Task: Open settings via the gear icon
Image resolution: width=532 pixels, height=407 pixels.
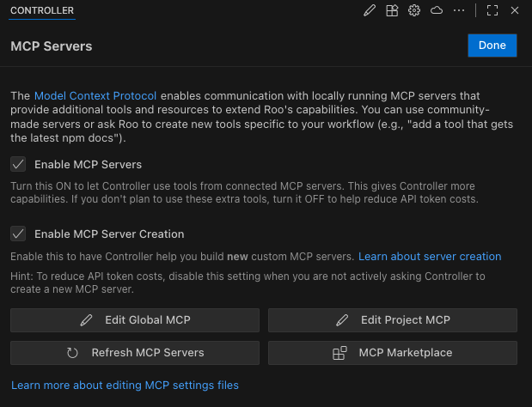Action: [414, 10]
